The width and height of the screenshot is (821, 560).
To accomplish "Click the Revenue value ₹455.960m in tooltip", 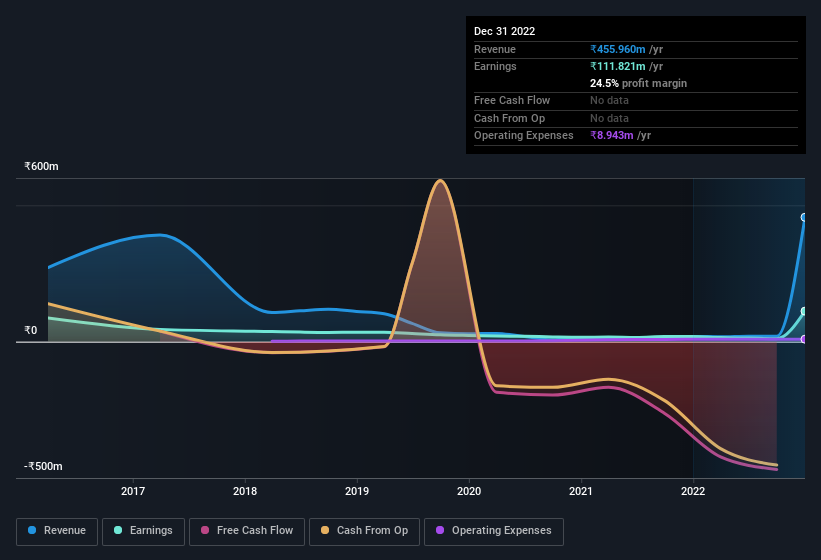I will pyautogui.click(x=618, y=49).
